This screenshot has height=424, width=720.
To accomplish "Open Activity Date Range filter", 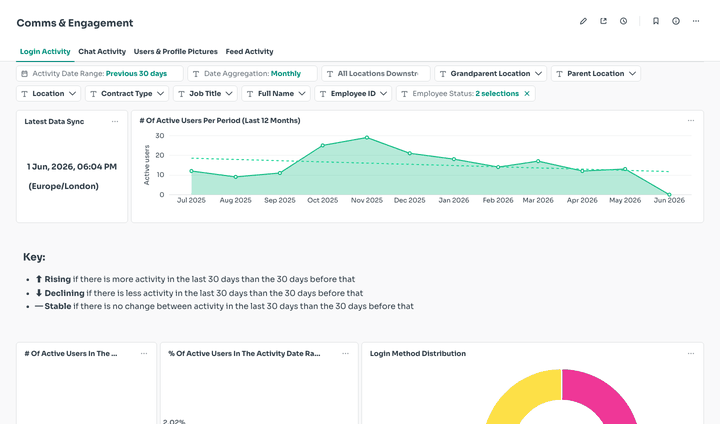I will coord(100,73).
